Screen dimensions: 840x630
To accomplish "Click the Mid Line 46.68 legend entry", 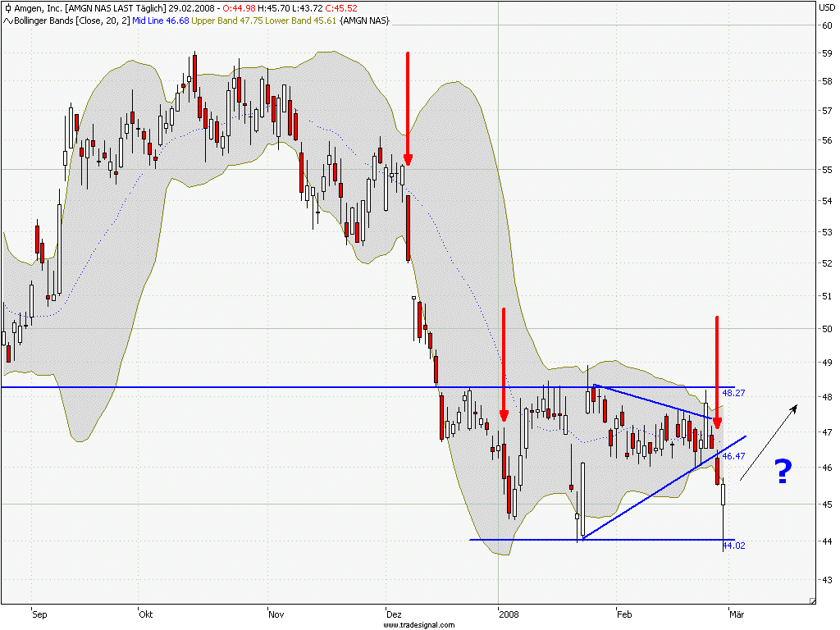I will coord(161,21).
